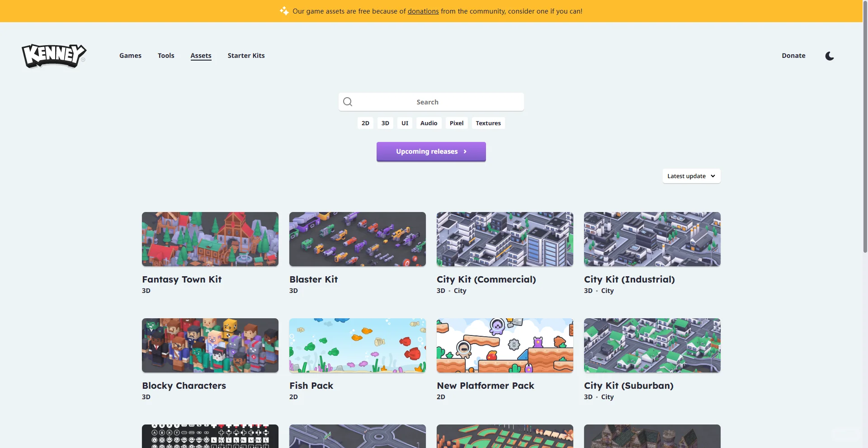
Task: Filter assets by Pixel tag
Action: click(457, 123)
